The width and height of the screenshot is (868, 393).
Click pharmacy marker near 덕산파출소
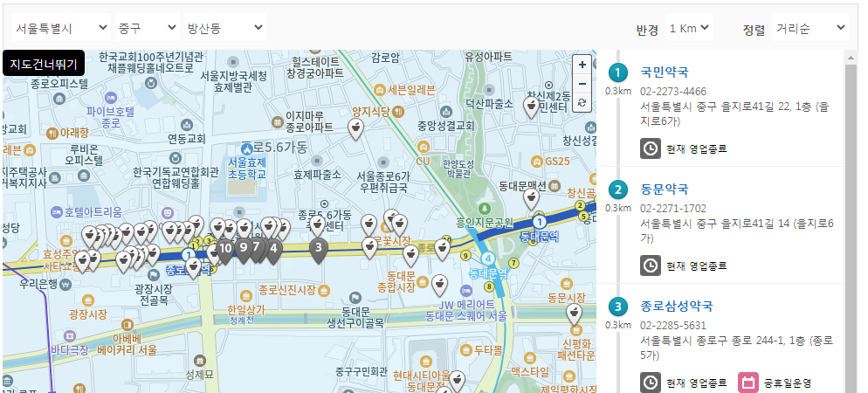(x=532, y=108)
